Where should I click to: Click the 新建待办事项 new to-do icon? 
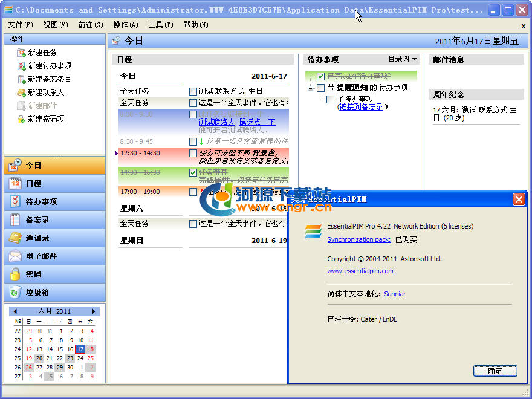pyautogui.click(x=21, y=66)
